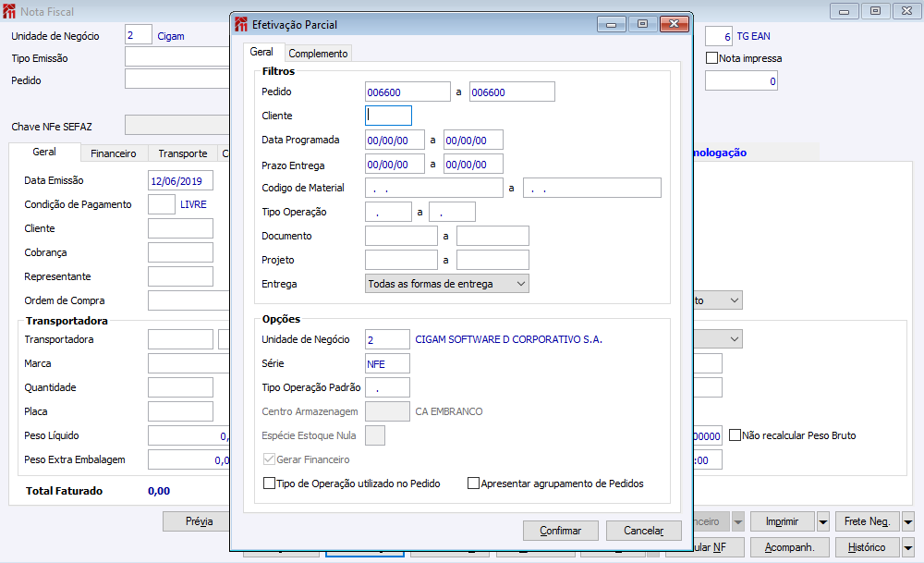Open the Financeiro tab in Nota Fiscal
The height and width of the screenshot is (563, 924).
(x=113, y=153)
